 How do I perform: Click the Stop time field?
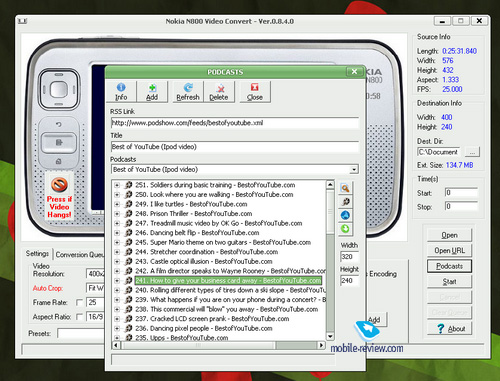tap(461, 206)
